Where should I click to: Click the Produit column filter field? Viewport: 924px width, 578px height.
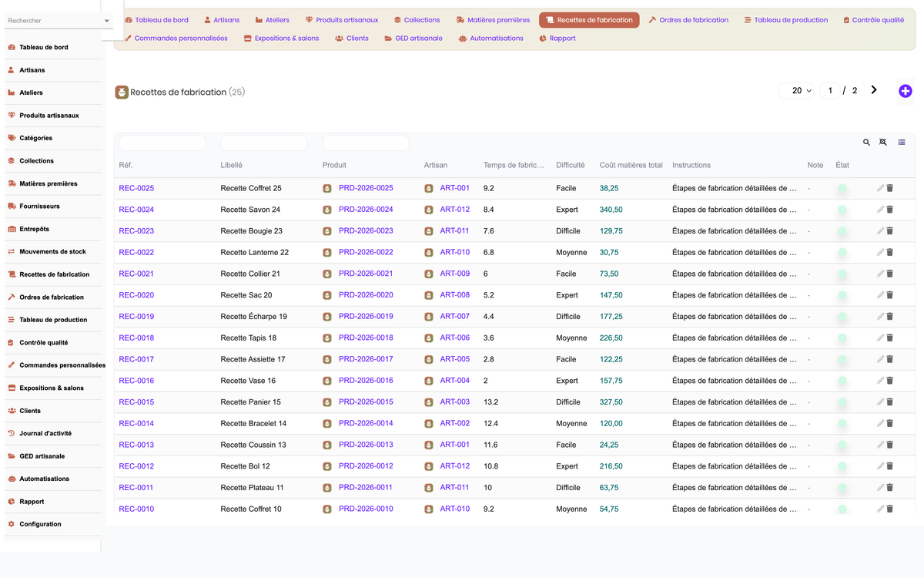click(x=365, y=143)
